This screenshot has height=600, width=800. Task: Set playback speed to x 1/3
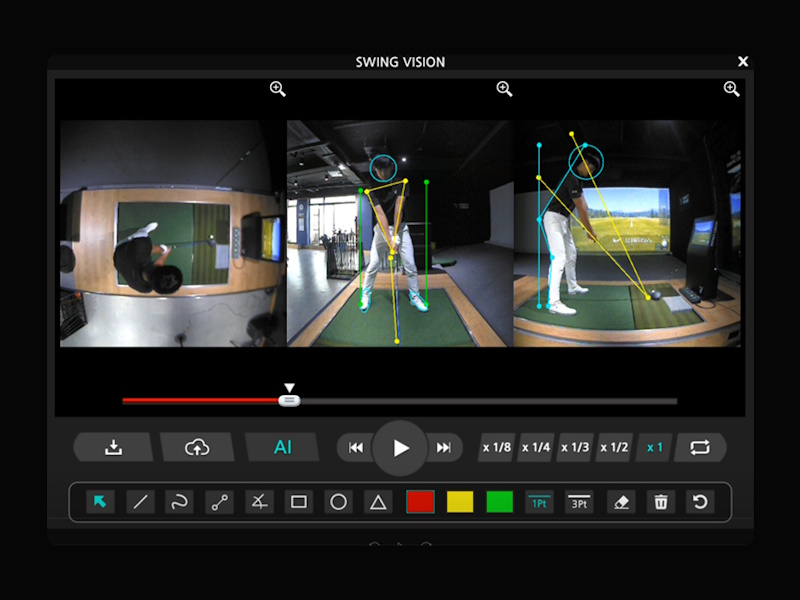pyautogui.click(x=575, y=447)
